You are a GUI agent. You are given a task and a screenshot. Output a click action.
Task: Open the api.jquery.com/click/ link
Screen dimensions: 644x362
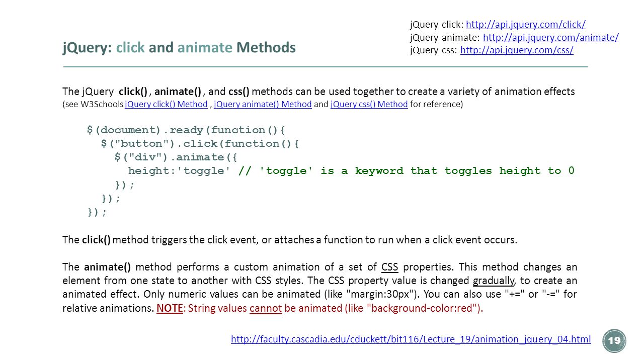526,25
